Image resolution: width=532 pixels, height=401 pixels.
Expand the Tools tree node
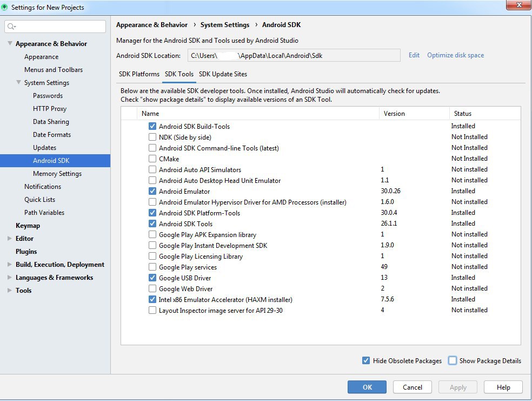pos(10,290)
